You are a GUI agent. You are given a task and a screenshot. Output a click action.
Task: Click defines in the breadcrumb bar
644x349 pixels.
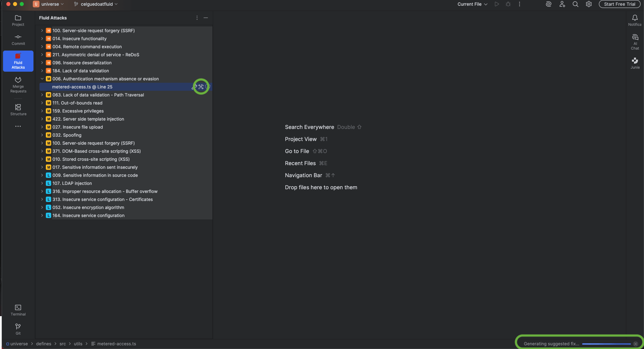pyautogui.click(x=43, y=344)
